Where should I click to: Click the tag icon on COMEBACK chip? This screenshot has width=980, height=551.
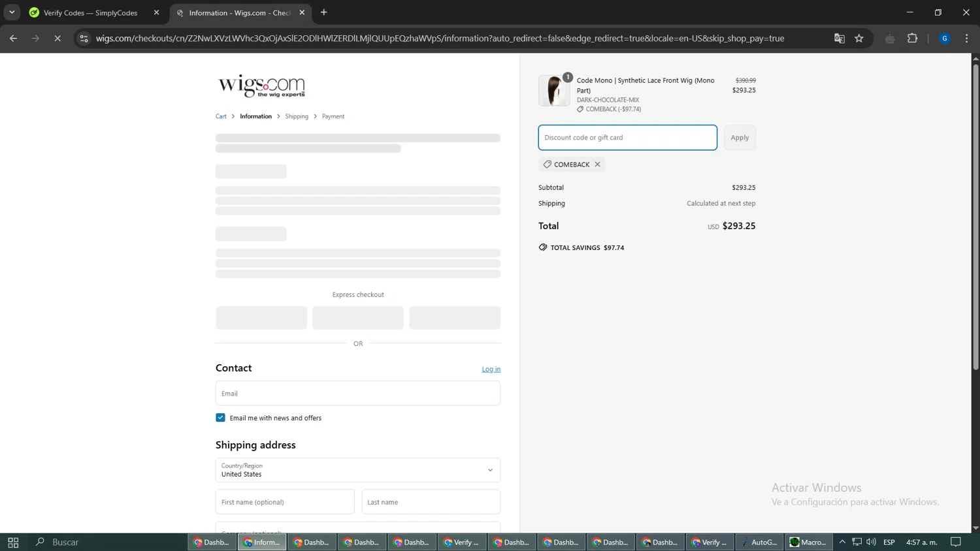(547, 165)
